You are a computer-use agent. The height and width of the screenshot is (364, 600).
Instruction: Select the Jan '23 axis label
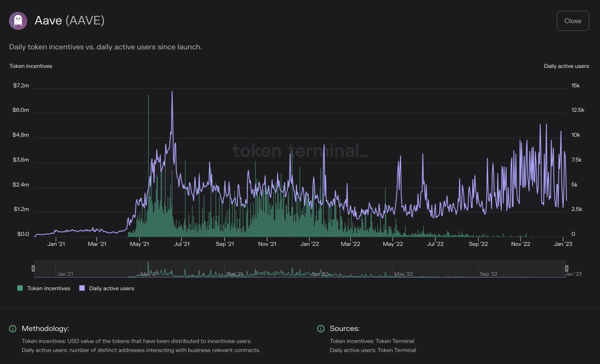pos(563,244)
